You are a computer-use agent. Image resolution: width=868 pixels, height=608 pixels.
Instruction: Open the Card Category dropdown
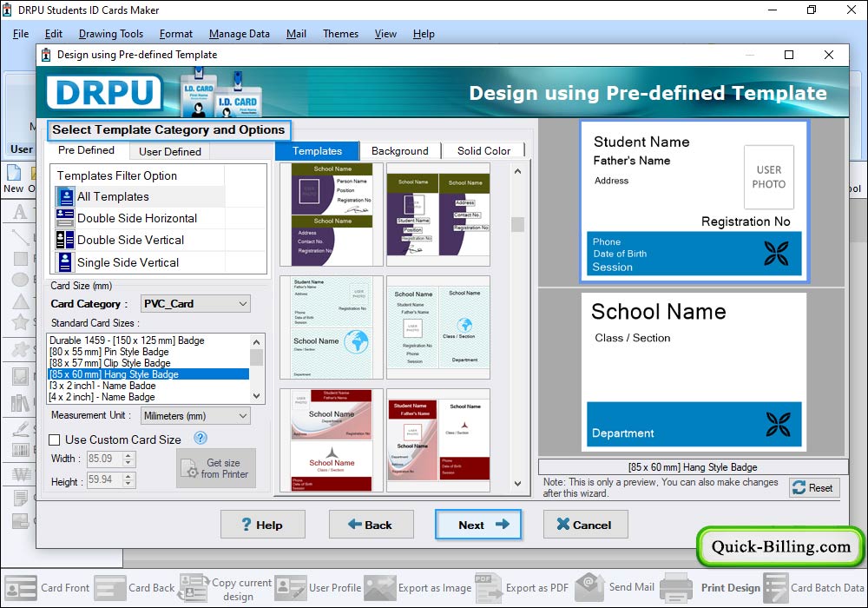[195, 303]
